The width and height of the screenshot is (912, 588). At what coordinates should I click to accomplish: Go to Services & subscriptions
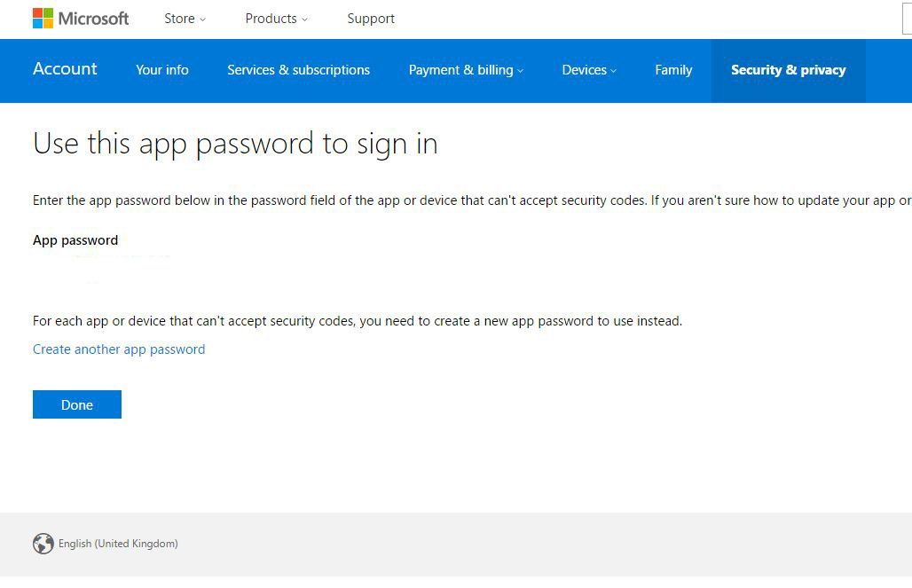click(x=298, y=70)
